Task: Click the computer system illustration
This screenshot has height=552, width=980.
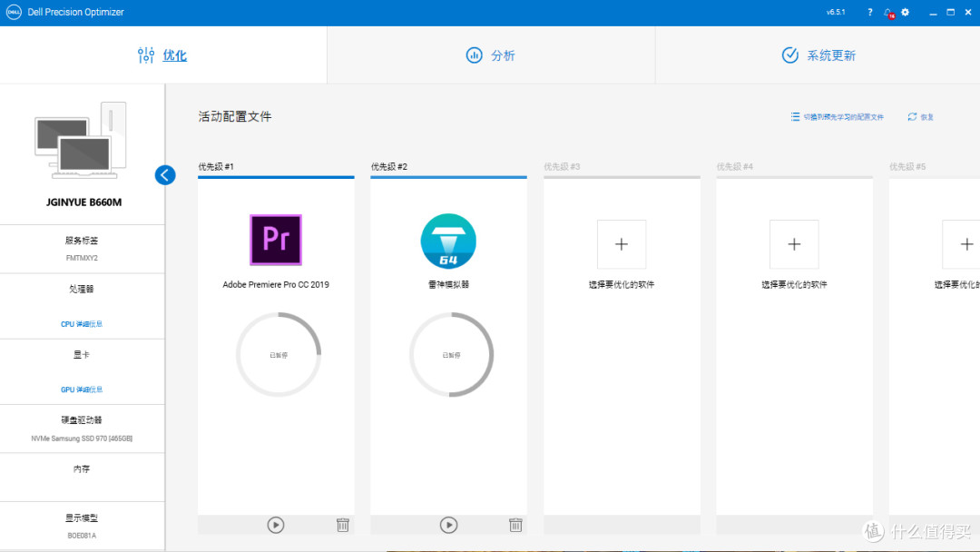Action: [x=80, y=141]
